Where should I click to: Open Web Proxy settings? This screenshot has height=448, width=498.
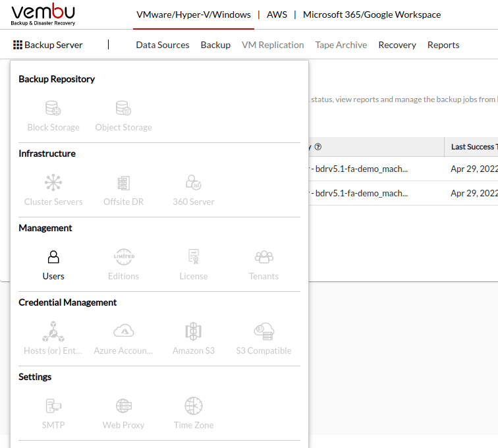(x=124, y=414)
